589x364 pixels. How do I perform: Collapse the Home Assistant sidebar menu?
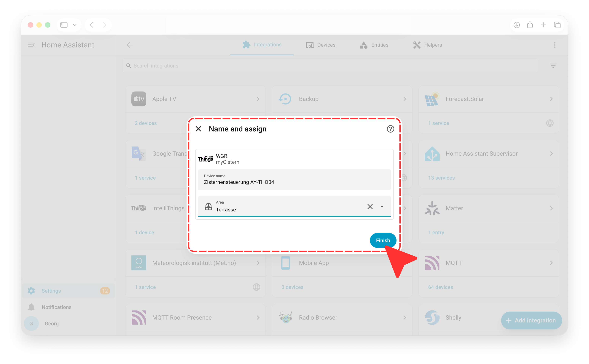point(31,45)
